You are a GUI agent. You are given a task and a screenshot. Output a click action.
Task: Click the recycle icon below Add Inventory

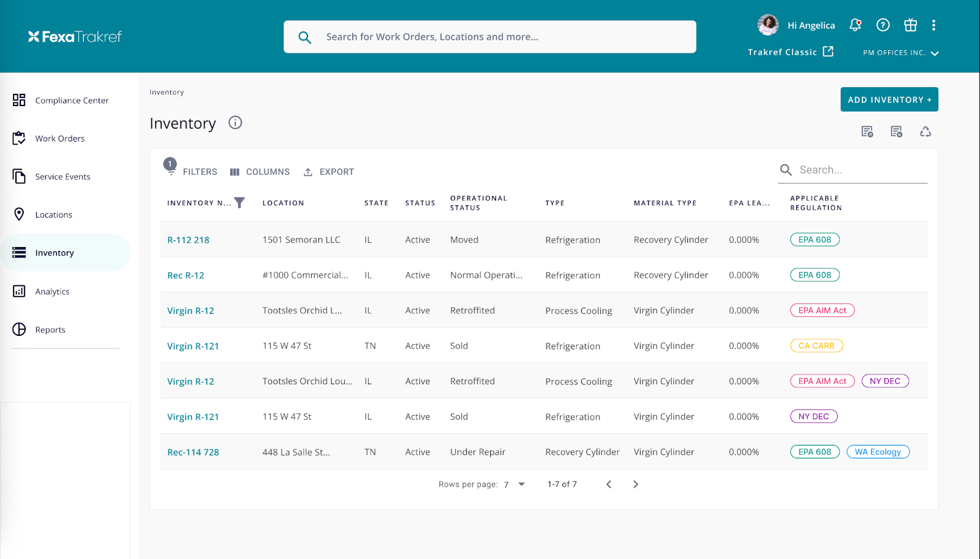(x=925, y=132)
